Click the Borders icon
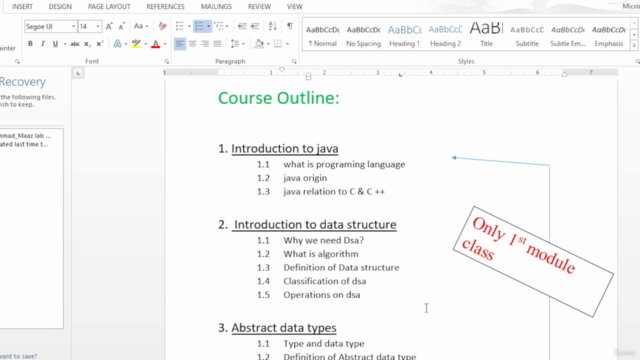The width and height of the screenshot is (640, 360). (278, 44)
